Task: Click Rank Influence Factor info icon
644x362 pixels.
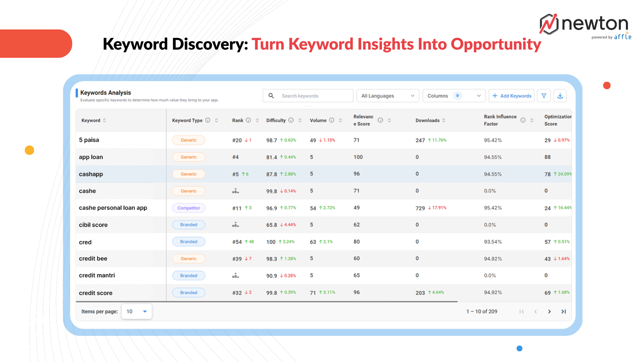Action: pos(523,120)
